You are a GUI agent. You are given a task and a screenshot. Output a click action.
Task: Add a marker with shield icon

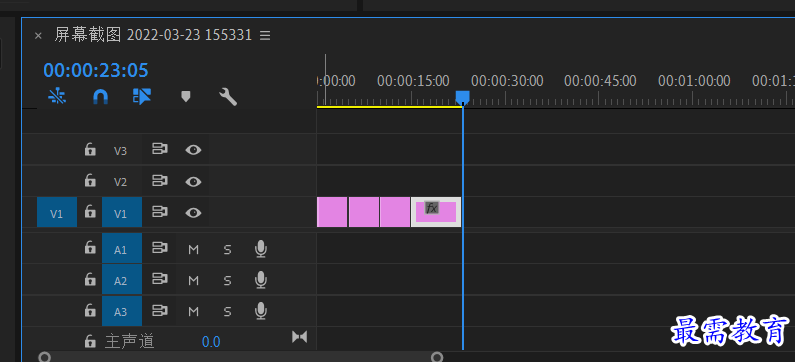click(x=186, y=96)
